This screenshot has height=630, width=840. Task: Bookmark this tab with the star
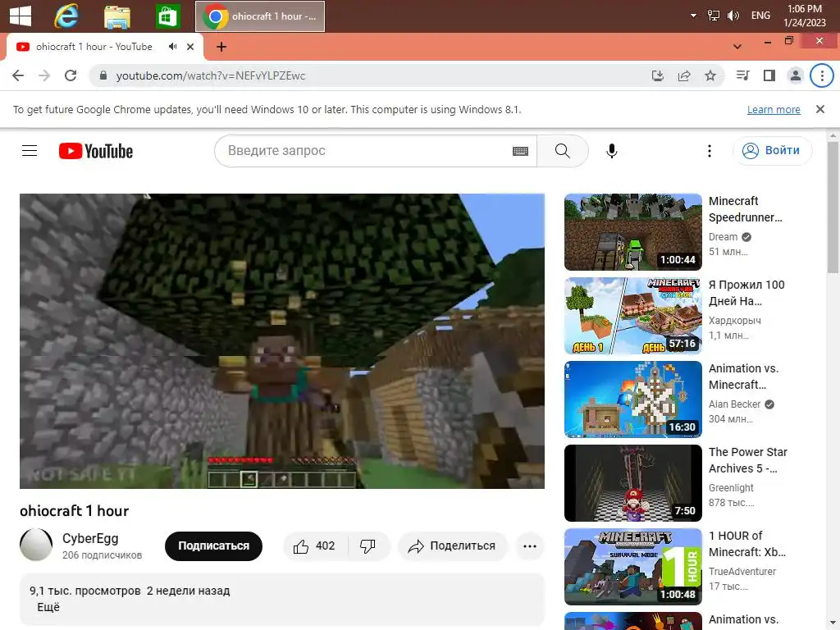point(710,75)
